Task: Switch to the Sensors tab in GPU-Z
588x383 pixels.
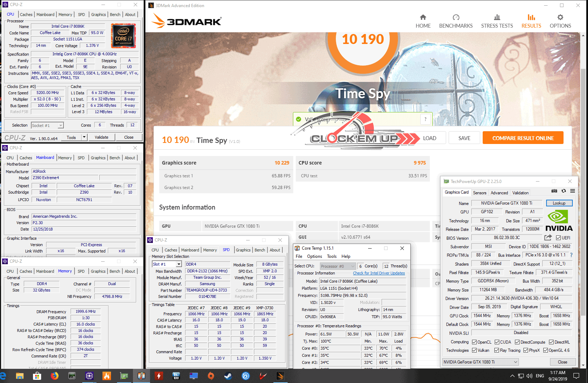Action: coord(479,193)
